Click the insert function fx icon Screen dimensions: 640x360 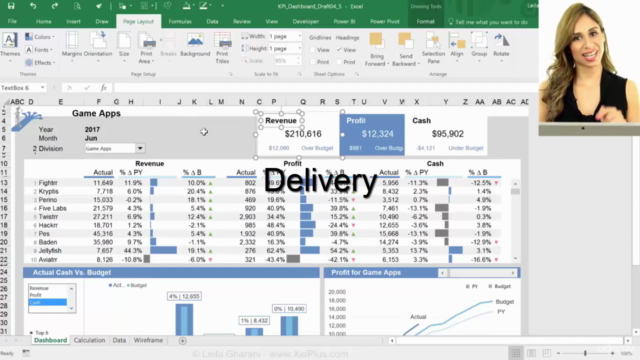[x=104, y=88]
